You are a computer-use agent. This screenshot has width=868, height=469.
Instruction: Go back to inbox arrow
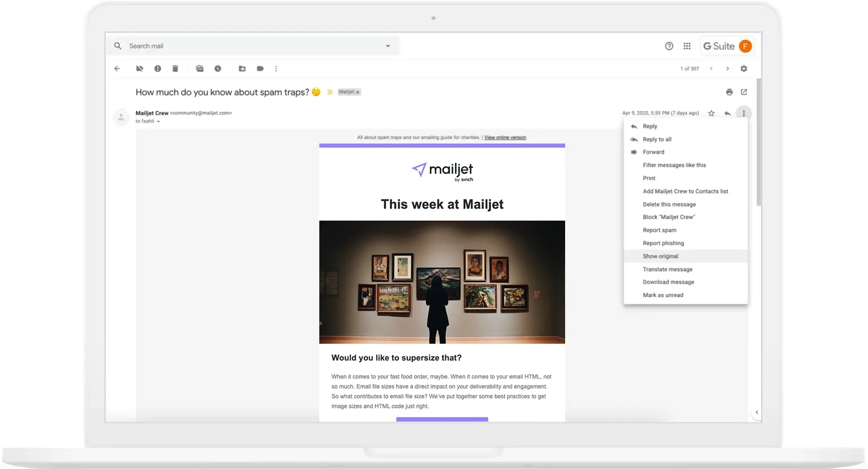pyautogui.click(x=117, y=68)
